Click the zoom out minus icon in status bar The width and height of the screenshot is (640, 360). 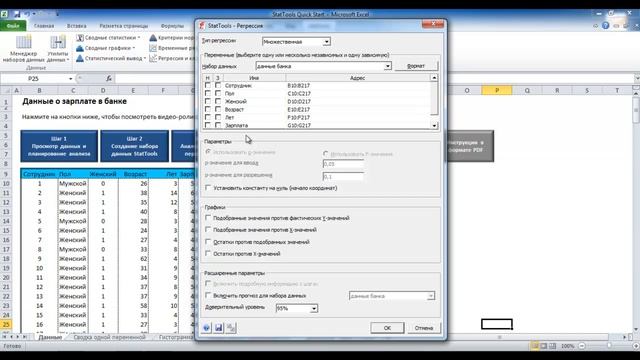coord(582,346)
